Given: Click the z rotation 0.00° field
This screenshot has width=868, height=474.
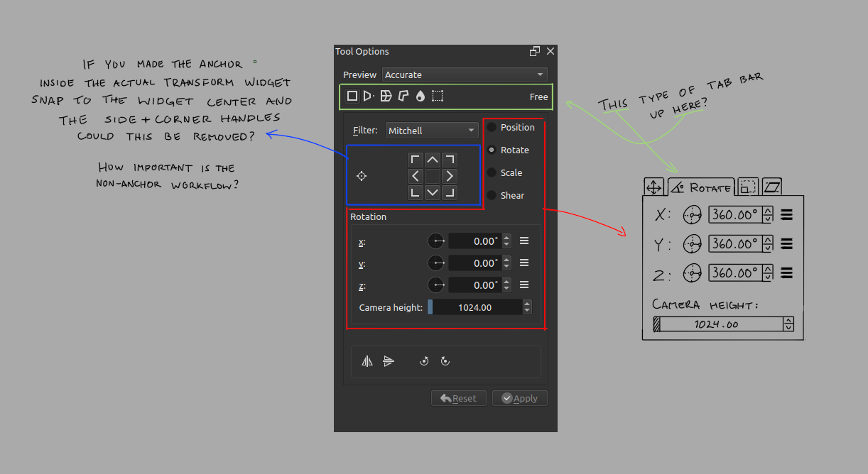Looking at the screenshot, I should [x=475, y=285].
